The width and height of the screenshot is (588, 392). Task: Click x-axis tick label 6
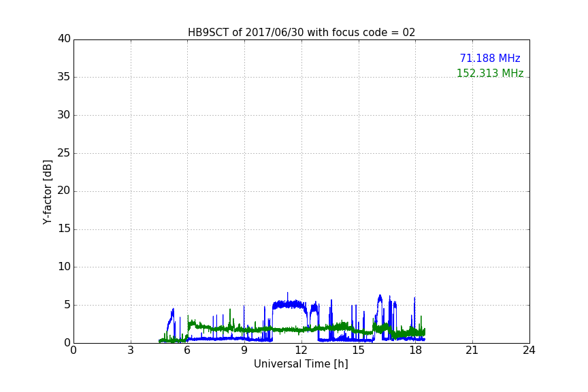(188, 350)
